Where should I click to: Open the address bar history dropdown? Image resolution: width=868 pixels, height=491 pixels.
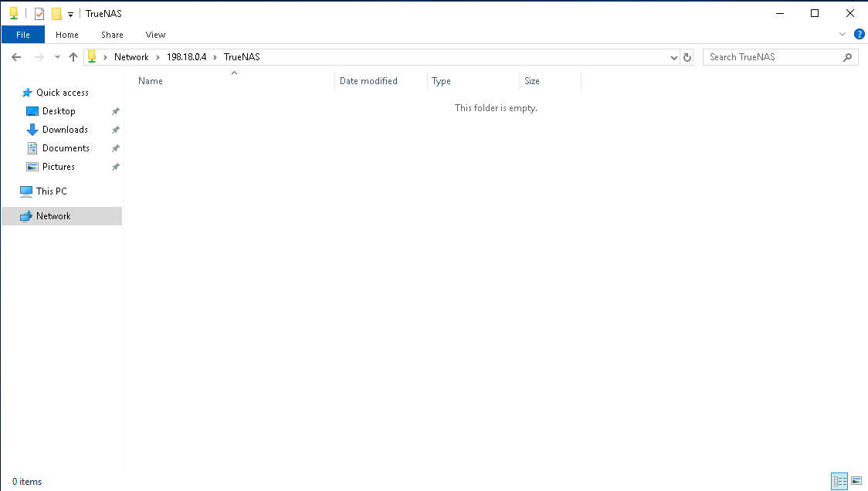pyautogui.click(x=674, y=57)
